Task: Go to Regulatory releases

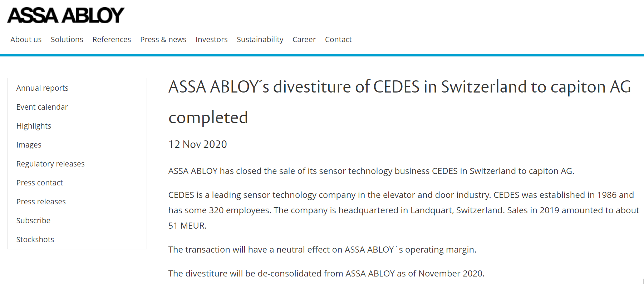Action: pyautogui.click(x=50, y=164)
